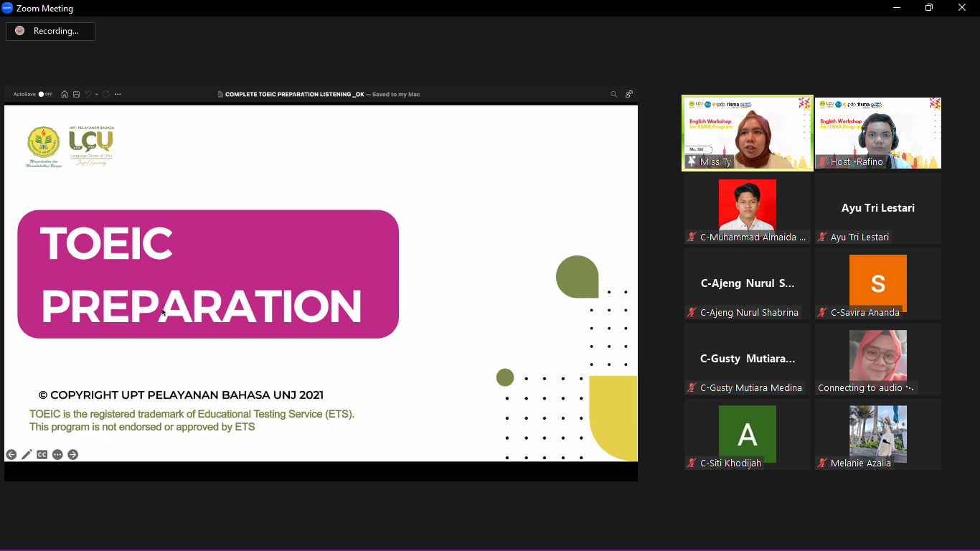This screenshot has height=551, width=980.
Task: Click Melanie Azalia's participant tile
Action: [877, 434]
